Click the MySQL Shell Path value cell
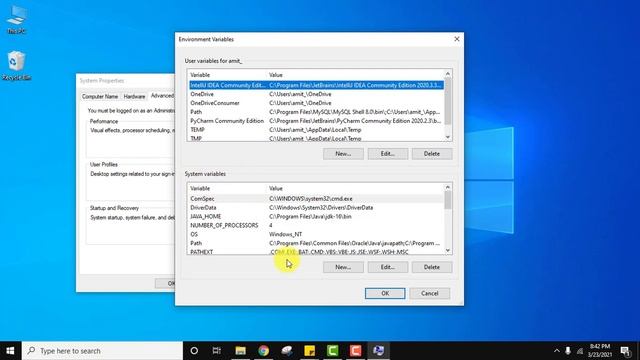Viewport: 640px width, 360px height. pos(354,112)
